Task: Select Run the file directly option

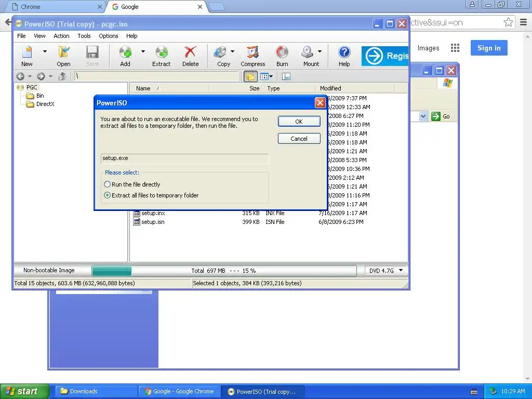Action: pos(132,184)
